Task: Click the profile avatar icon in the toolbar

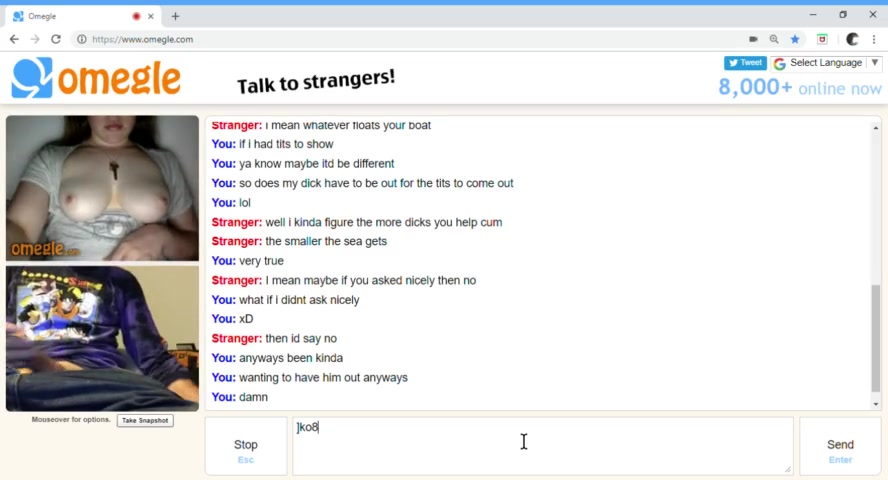Action: 852,39
